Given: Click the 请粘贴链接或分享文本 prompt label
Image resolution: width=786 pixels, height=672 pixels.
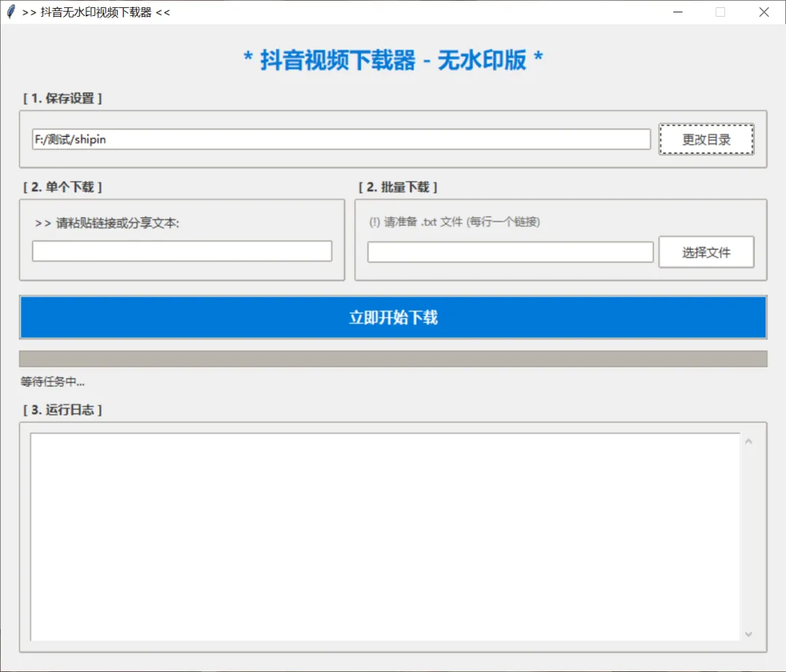Looking at the screenshot, I should click(x=107, y=224).
